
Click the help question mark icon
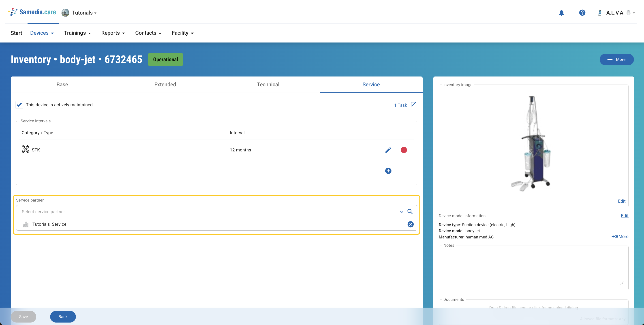coord(582,13)
